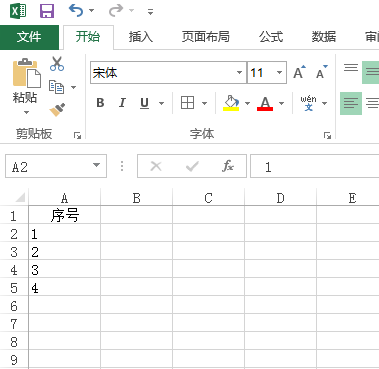The image size is (379, 369).
Task: Open underline style dropdown arrow
Action: point(161,103)
